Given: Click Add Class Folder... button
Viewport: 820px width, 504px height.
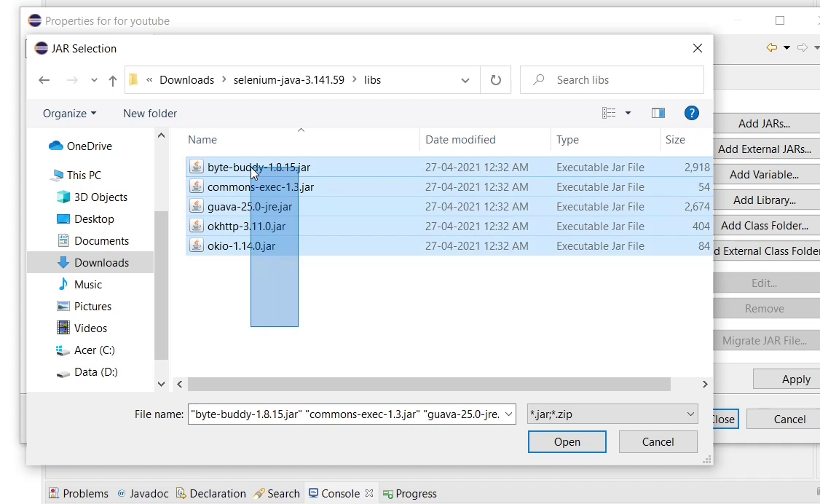Looking at the screenshot, I should (766, 226).
